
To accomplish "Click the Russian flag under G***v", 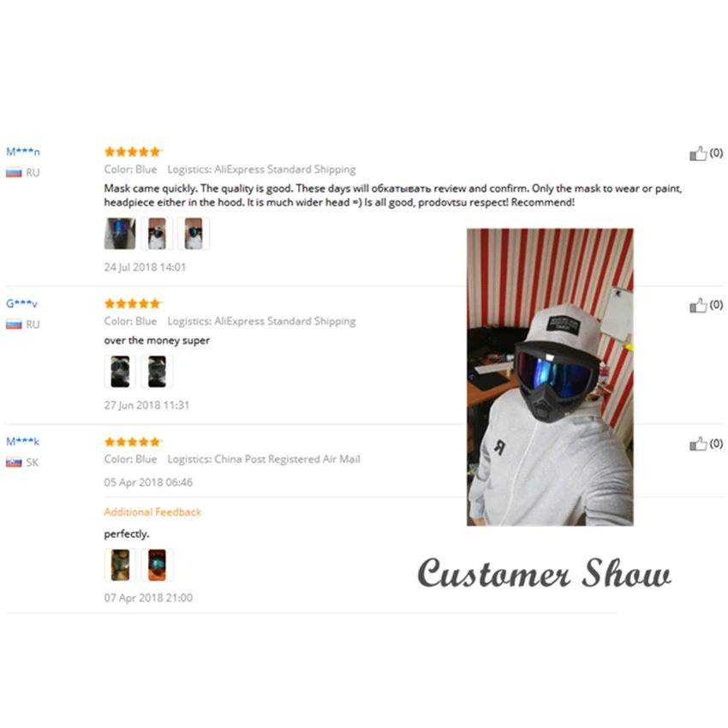I will tap(14, 325).
